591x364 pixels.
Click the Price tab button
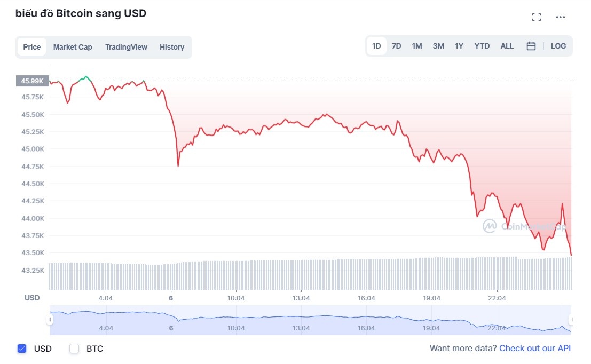coord(31,47)
